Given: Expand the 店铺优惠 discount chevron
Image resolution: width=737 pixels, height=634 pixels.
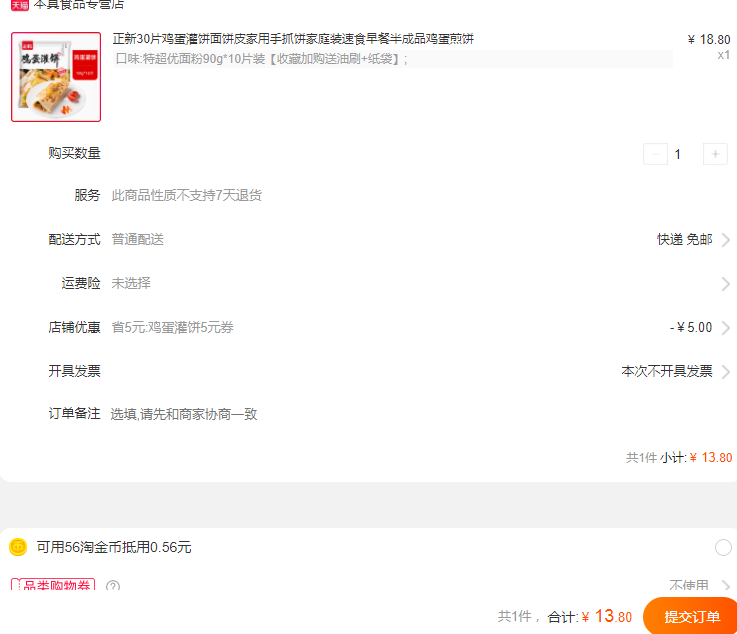Looking at the screenshot, I should pyautogui.click(x=726, y=328).
